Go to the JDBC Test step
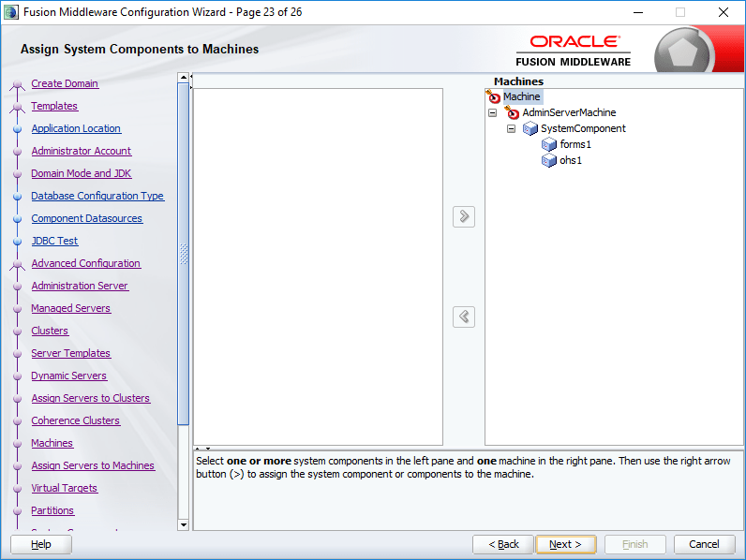 [x=54, y=241]
